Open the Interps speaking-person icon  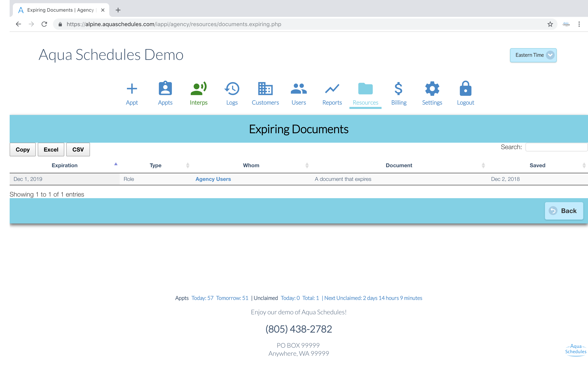coord(199,88)
